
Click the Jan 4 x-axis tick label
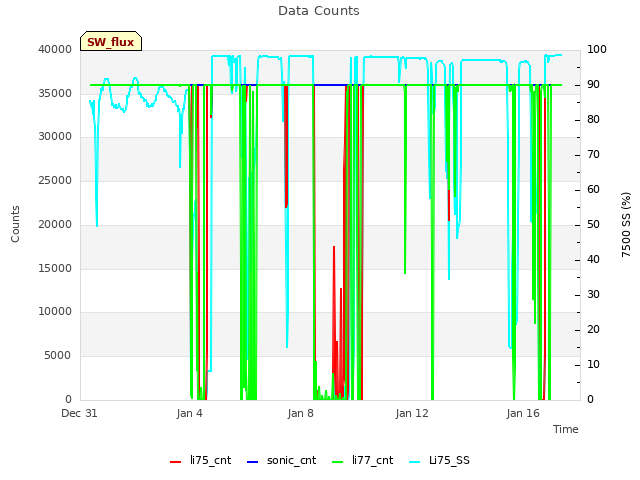(189, 413)
